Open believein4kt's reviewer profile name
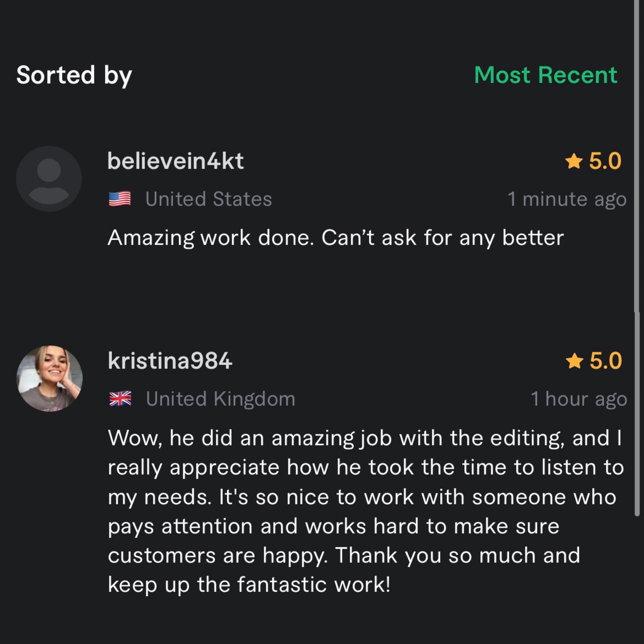Image resolution: width=644 pixels, height=644 pixels. coord(175,161)
